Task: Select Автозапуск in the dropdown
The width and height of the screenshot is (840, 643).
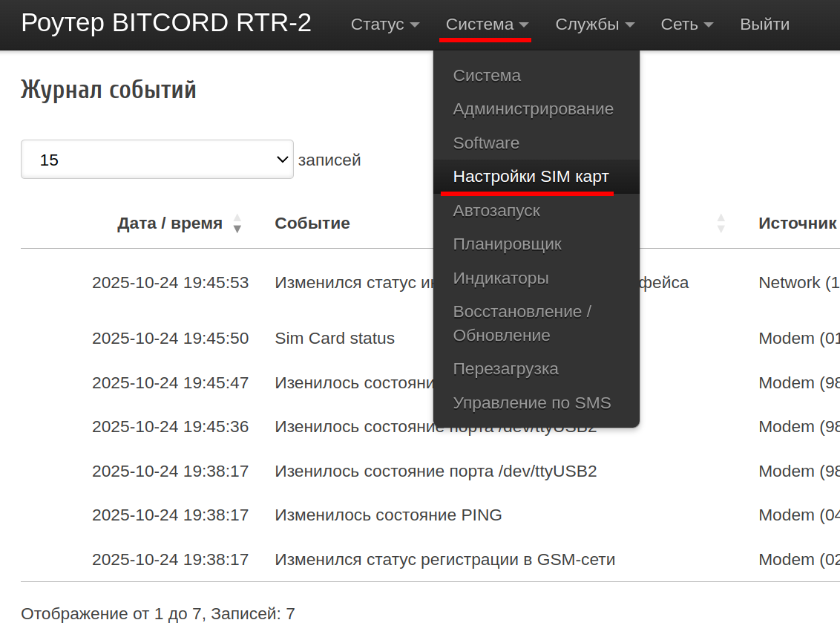Action: tap(496, 211)
